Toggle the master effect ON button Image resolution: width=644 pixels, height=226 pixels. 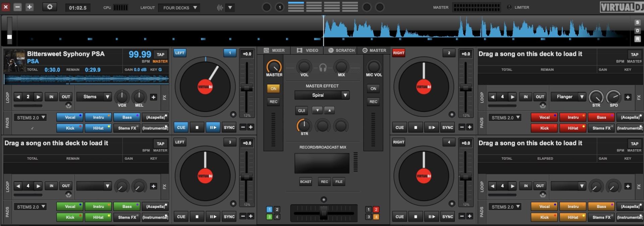(274, 89)
